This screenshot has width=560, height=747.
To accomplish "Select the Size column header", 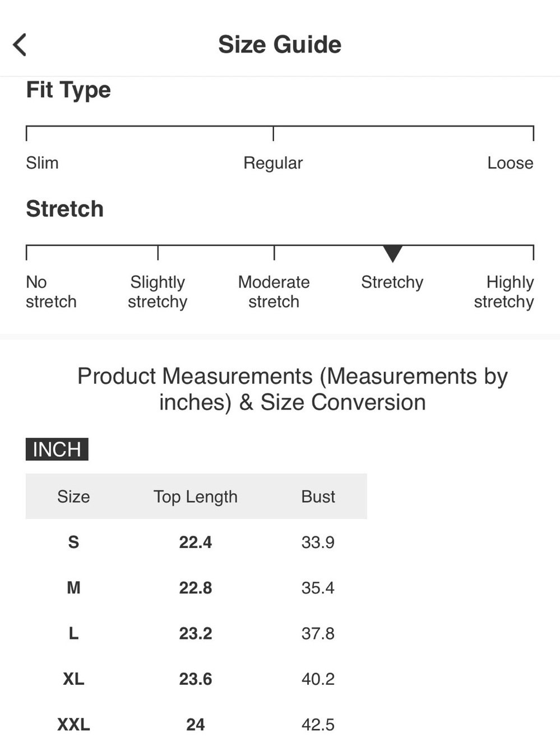I will (73, 497).
